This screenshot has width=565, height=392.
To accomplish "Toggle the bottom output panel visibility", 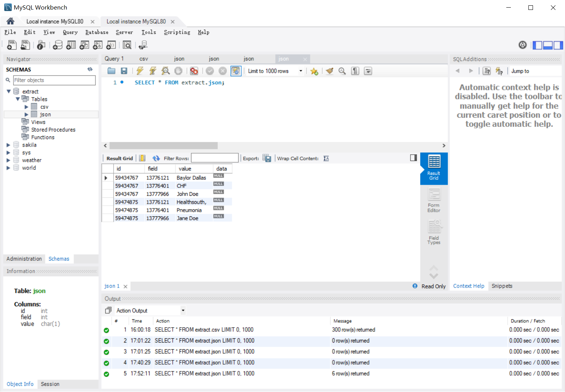I will (x=548, y=45).
